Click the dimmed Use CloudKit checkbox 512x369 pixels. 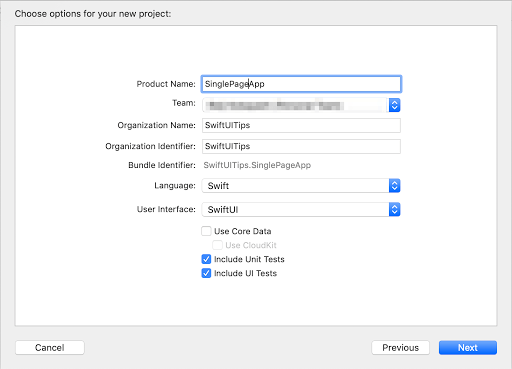217,245
